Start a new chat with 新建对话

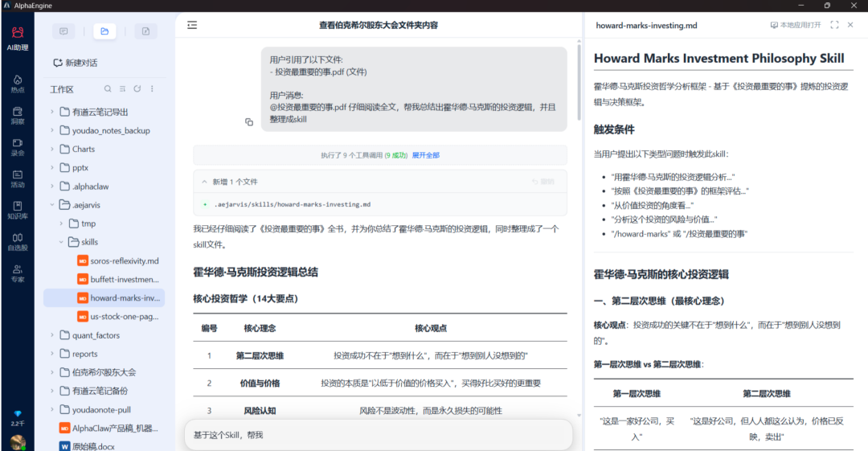[x=75, y=63]
